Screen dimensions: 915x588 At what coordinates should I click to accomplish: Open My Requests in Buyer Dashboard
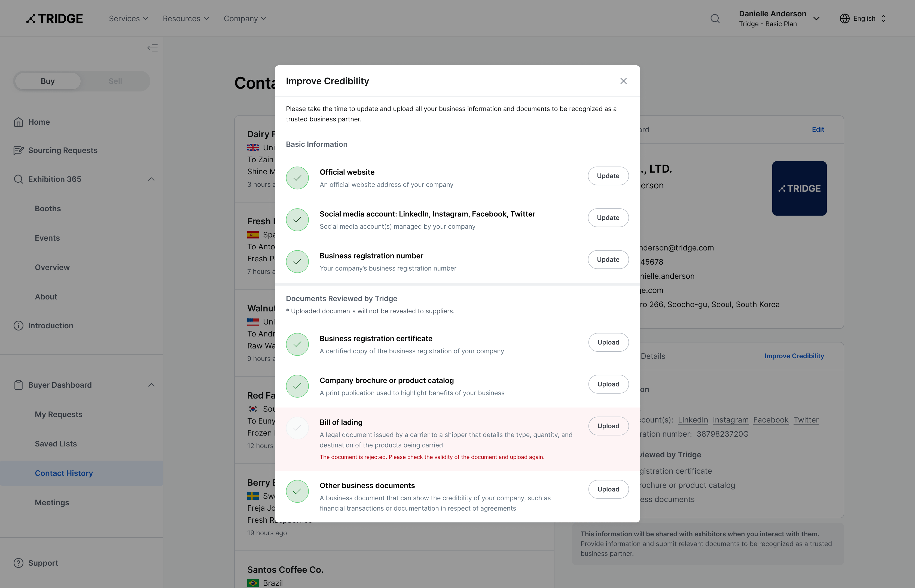pyautogui.click(x=59, y=414)
